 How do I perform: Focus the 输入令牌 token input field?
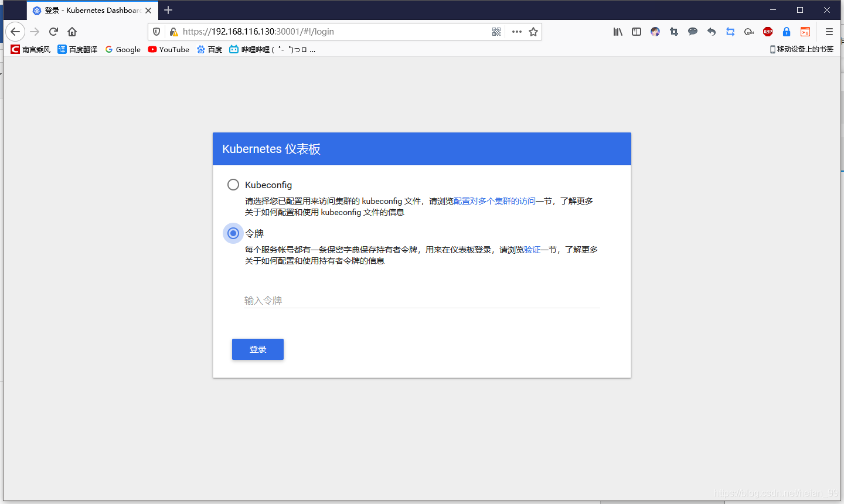(x=422, y=300)
